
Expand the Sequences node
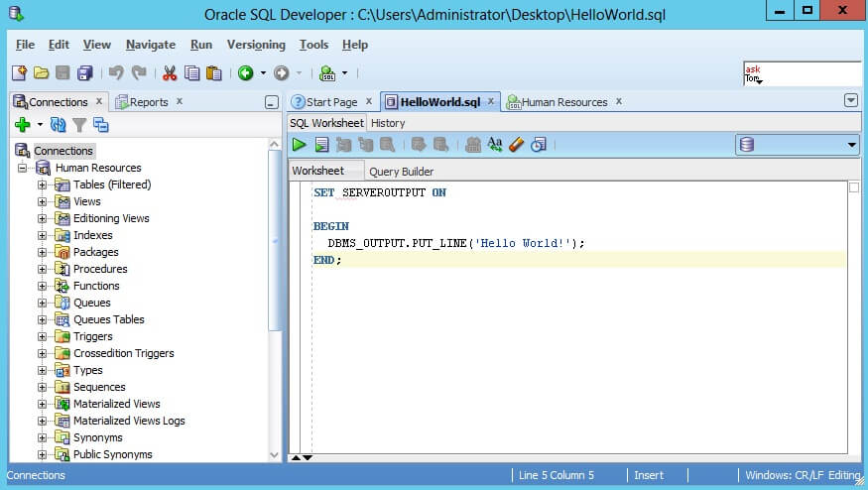coord(42,387)
